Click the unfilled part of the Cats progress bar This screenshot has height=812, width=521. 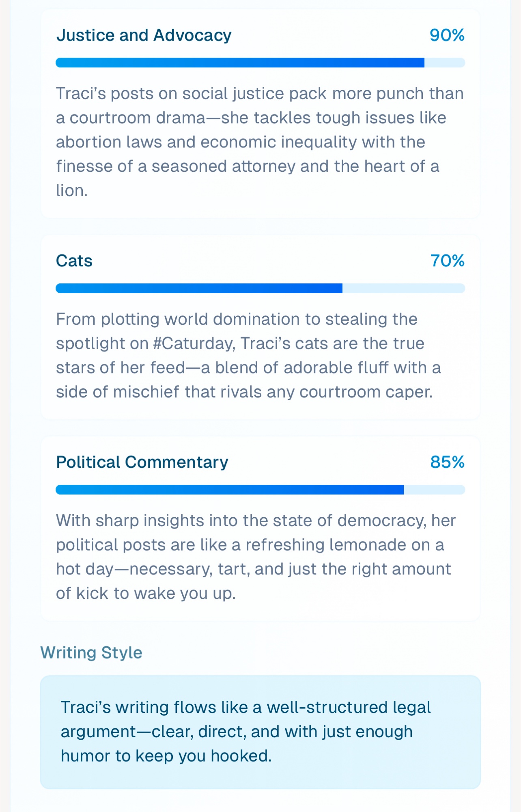pos(403,288)
